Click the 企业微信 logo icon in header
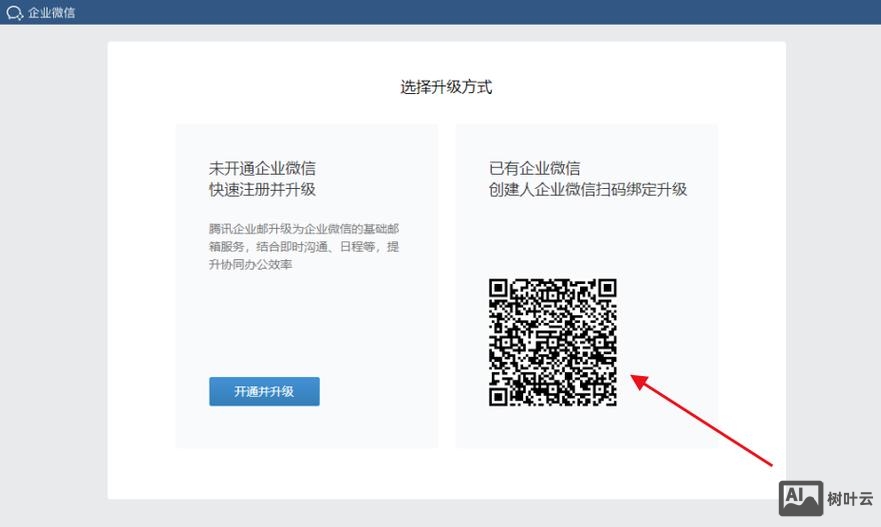881x527 pixels. coord(15,12)
